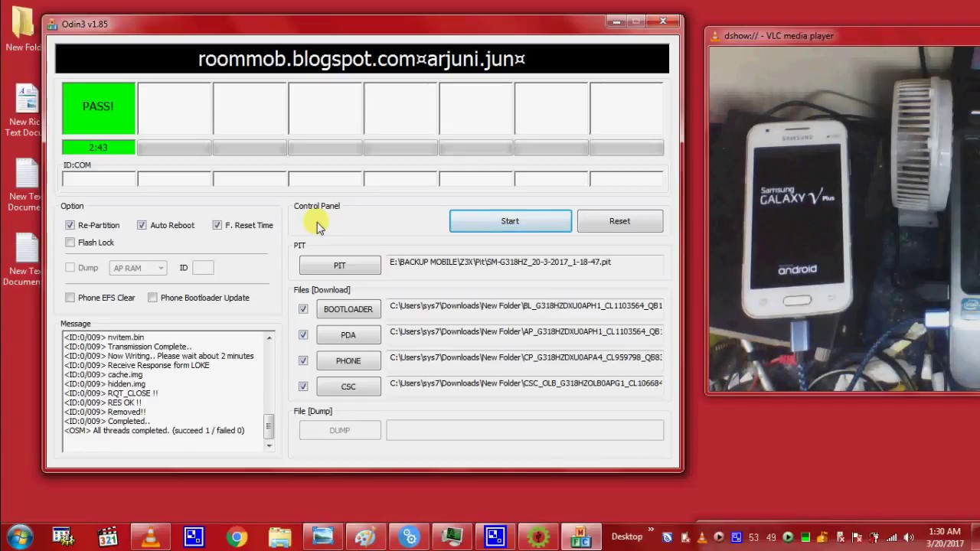Open taskbar icon right of Start orb

coord(63,537)
